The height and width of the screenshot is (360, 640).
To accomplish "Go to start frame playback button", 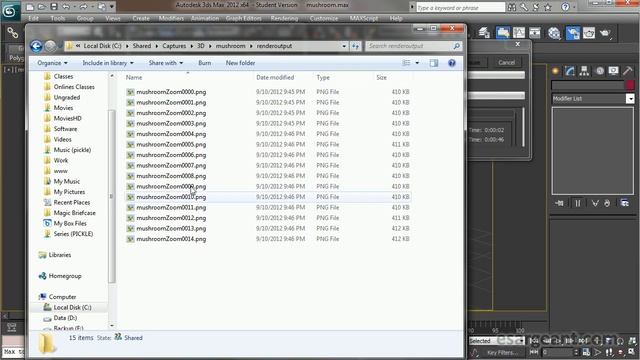I will (x=534, y=340).
